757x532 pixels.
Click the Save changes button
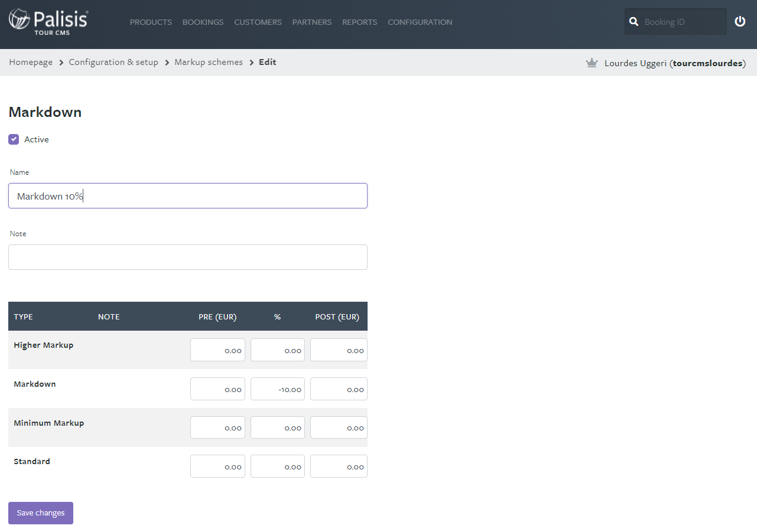[x=40, y=513]
